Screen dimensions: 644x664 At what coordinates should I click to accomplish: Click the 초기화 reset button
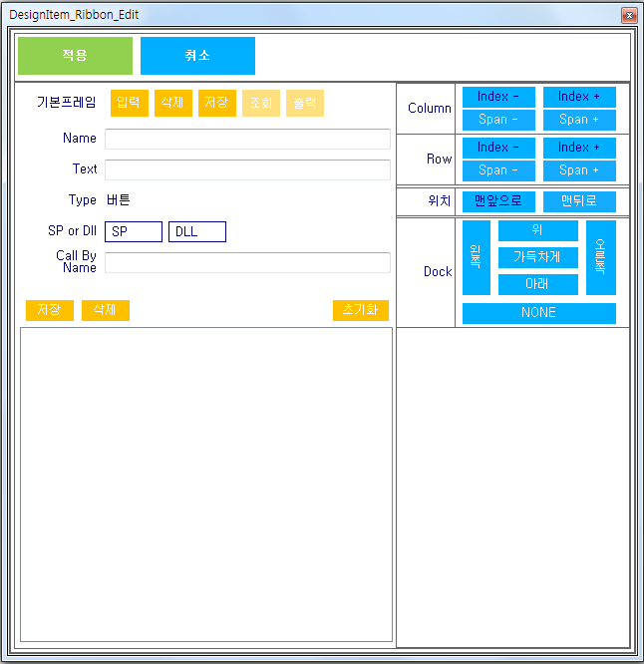361,310
